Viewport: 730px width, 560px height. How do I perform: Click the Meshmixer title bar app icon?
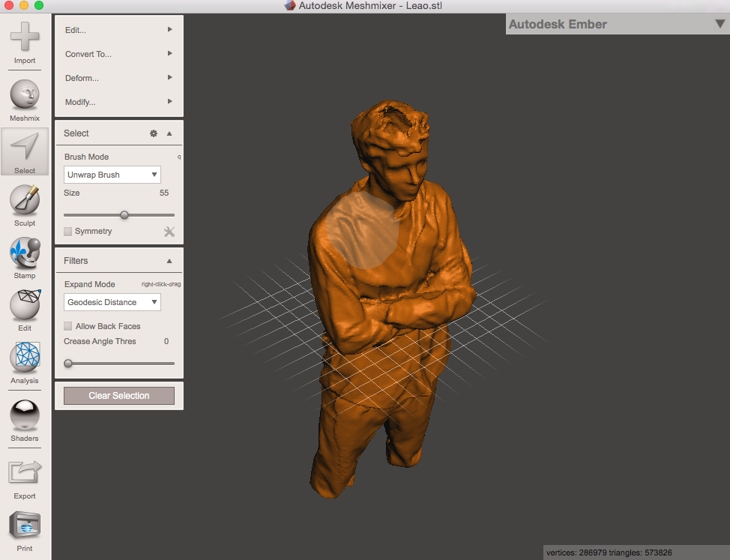[289, 5]
